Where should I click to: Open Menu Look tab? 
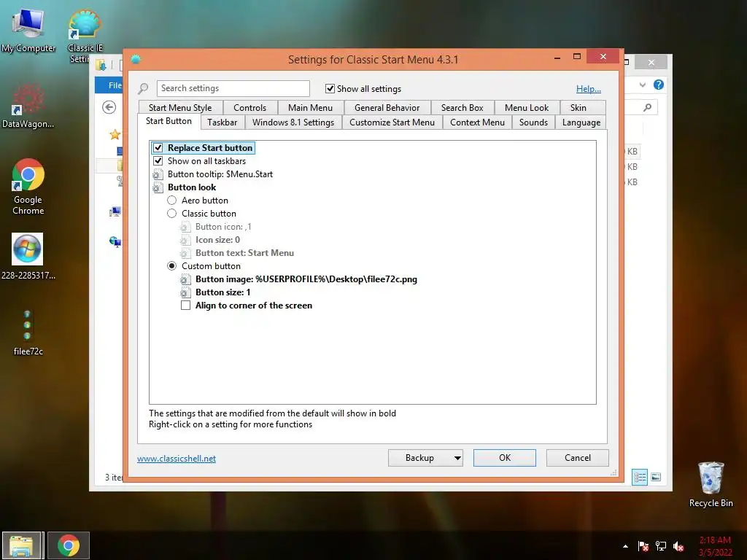(x=527, y=108)
